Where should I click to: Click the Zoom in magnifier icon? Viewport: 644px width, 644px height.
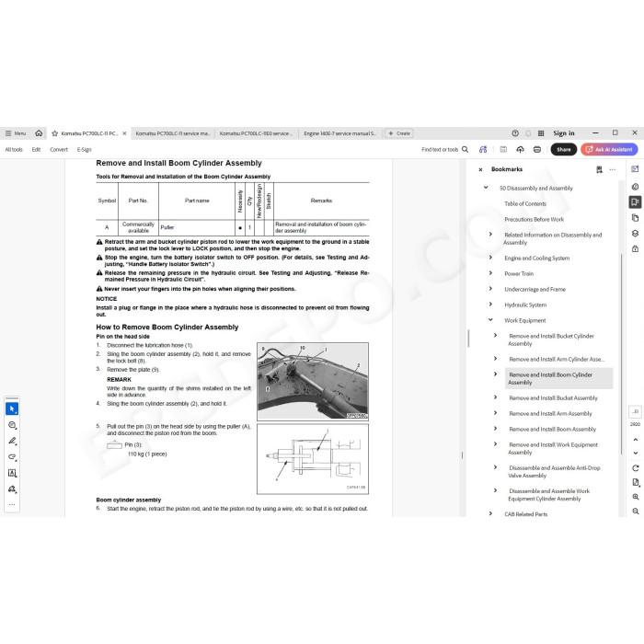[x=636, y=497]
